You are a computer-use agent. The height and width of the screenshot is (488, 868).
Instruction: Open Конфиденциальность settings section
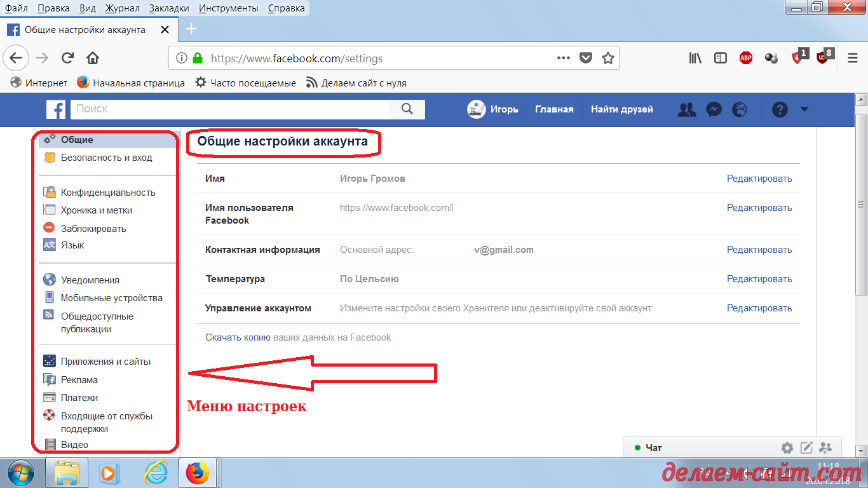[x=108, y=193]
